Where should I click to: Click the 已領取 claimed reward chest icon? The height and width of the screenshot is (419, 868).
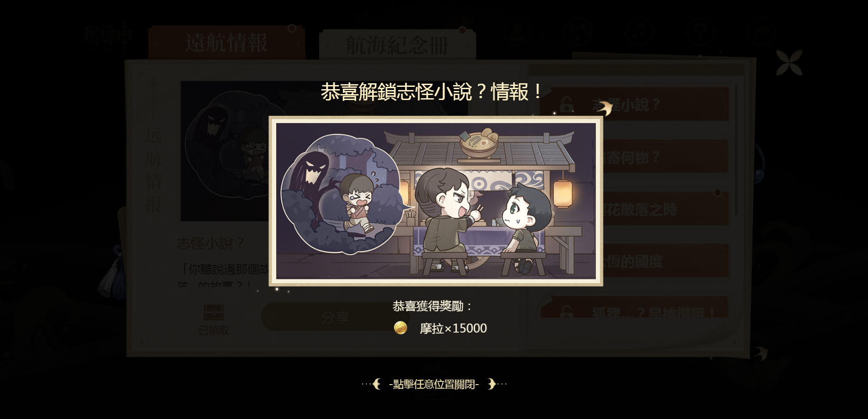click(214, 313)
